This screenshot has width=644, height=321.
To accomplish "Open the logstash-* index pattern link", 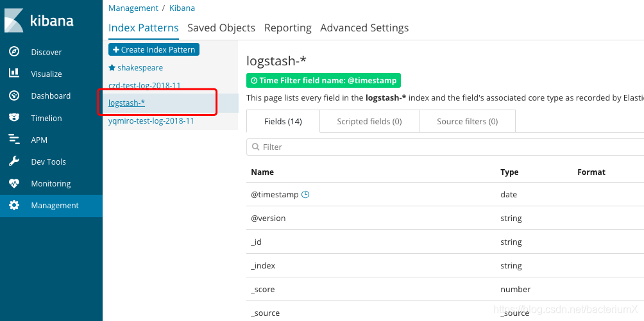I will [126, 103].
